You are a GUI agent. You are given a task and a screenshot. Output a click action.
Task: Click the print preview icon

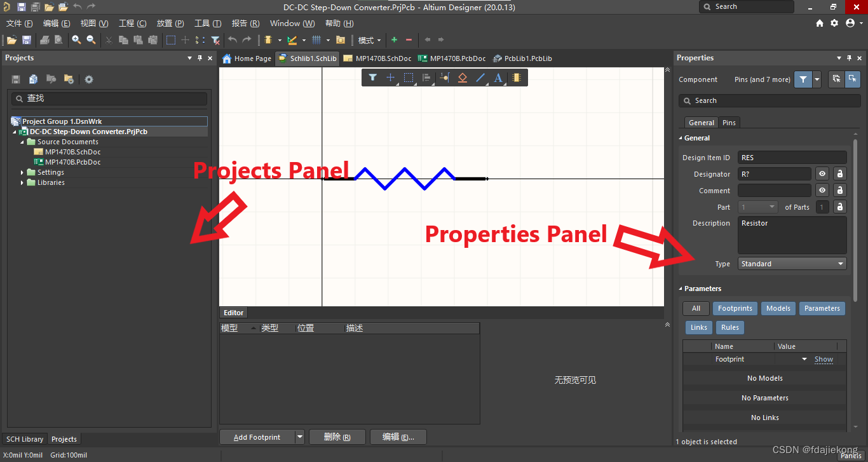[x=59, y=40]
